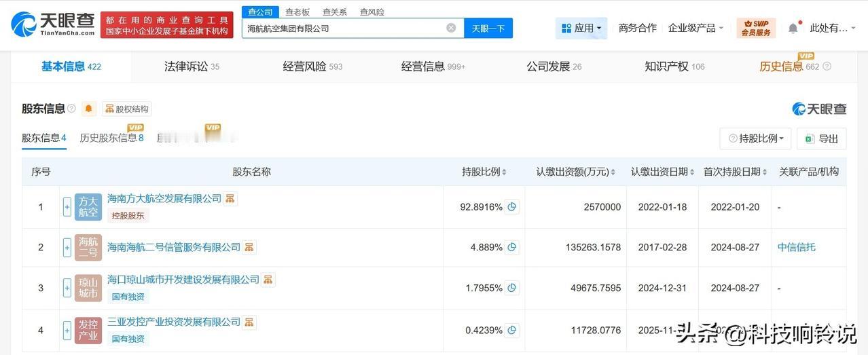The image size is (868, 355).
Task: Open the 知识产权 106 tab
Action: pos(674,67)
